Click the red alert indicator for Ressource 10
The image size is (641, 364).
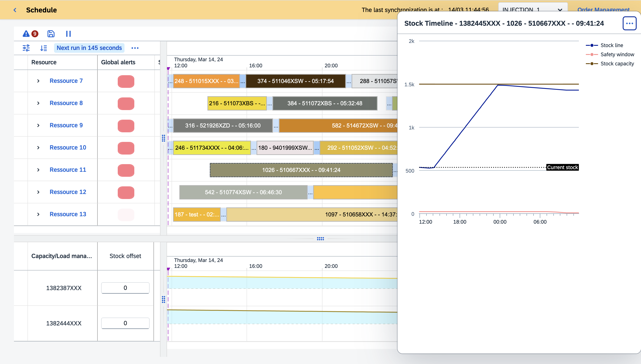[x=126, y=148]
